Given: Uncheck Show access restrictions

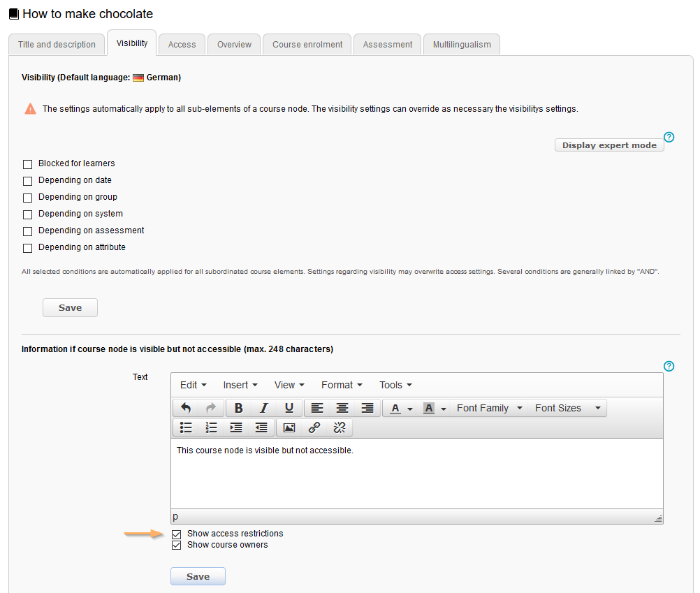Looking at the screenshot, I should [x=177, y=534].
